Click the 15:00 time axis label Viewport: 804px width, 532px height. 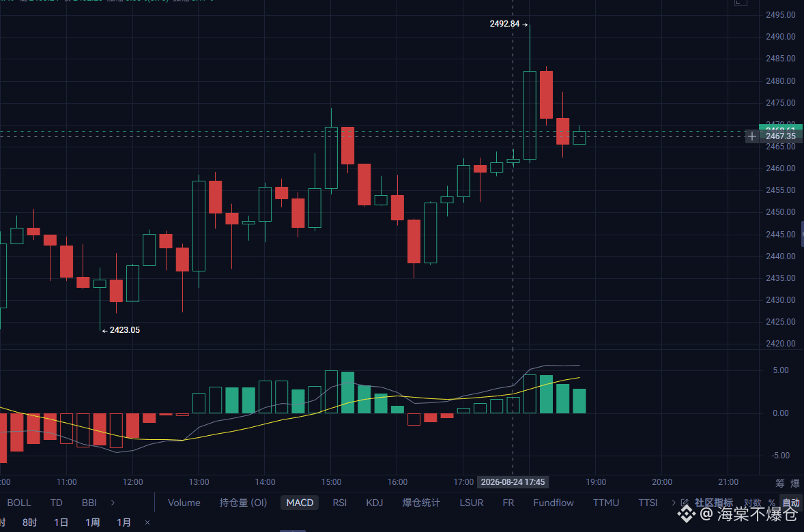(x=331, y=482)
